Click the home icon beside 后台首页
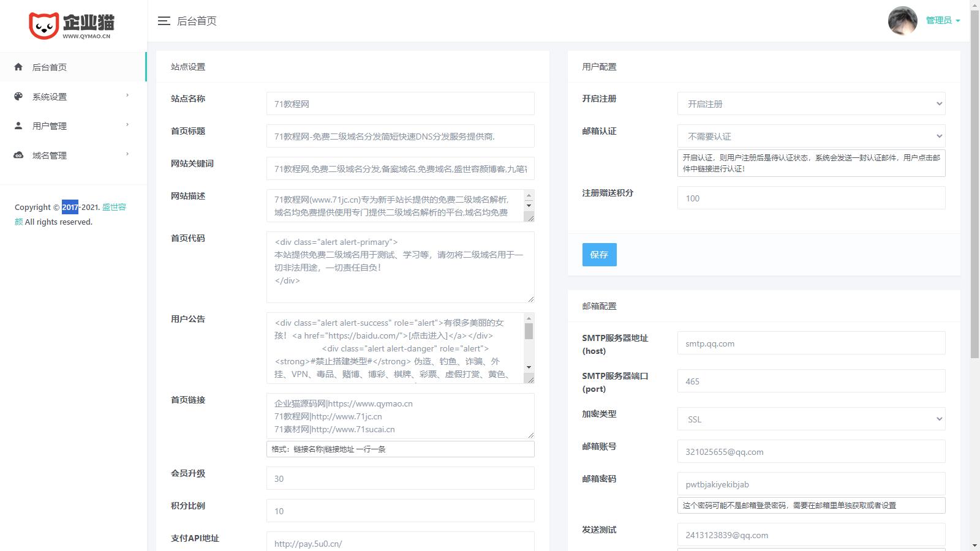This screenshot has height=551, width=980. (x=18, y=67)
